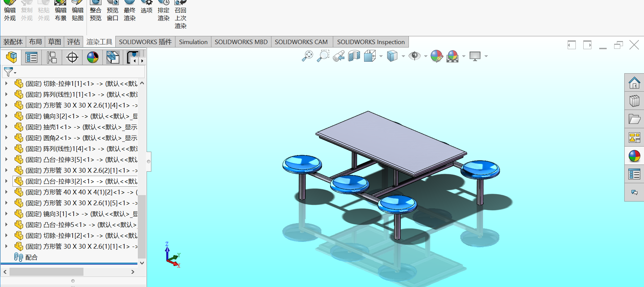Open render 选项 (Options)
This screenshot has width=644, height=287.
coord(147,7)
